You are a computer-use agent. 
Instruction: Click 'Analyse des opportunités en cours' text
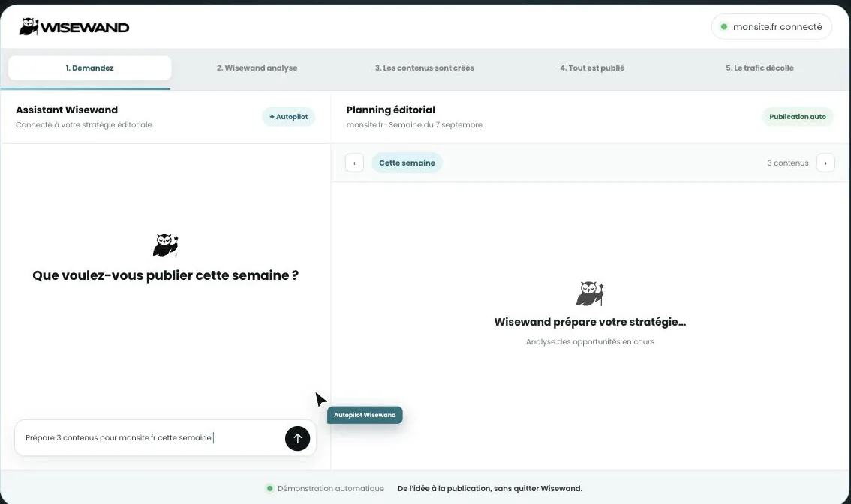pos(590,342)
